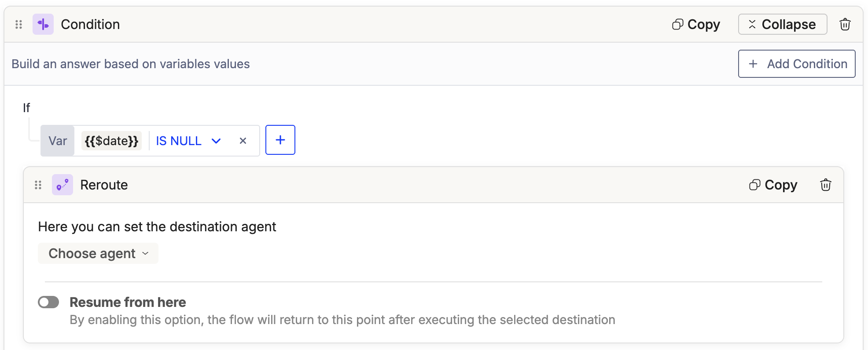Click the {{$date}} variable field
Screen dimensions: 868x350
[112, 141]
